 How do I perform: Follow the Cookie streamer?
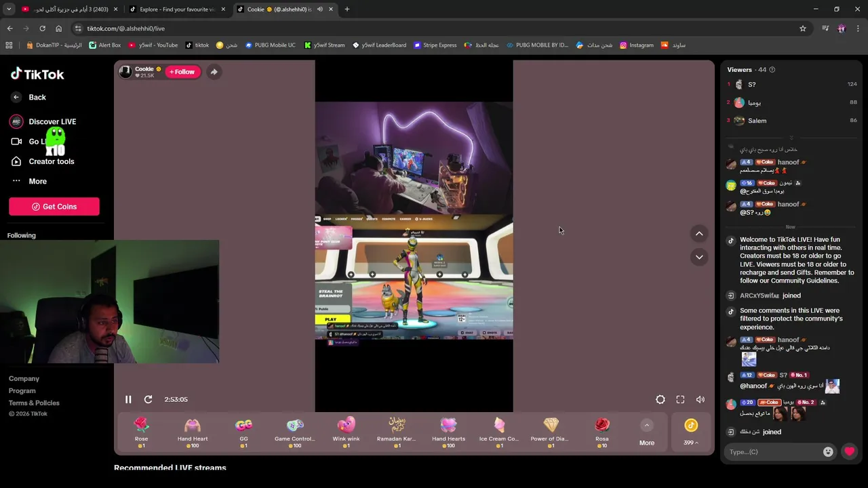pos(182,72)
